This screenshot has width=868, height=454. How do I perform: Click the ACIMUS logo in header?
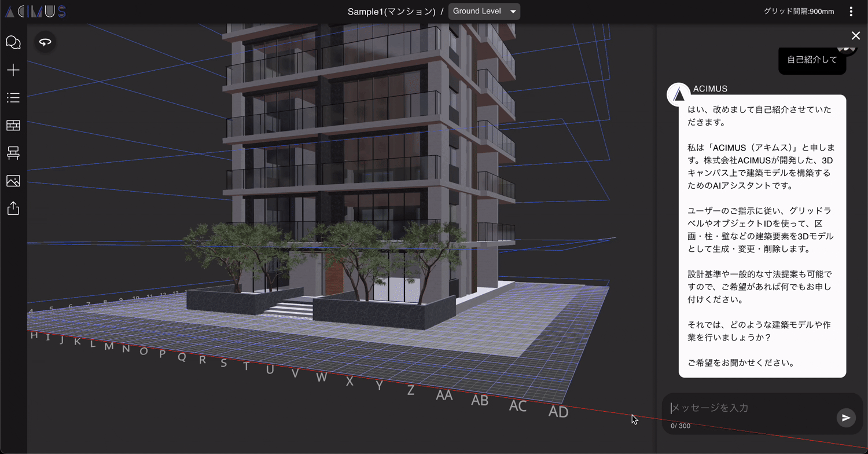click(35, 12)
